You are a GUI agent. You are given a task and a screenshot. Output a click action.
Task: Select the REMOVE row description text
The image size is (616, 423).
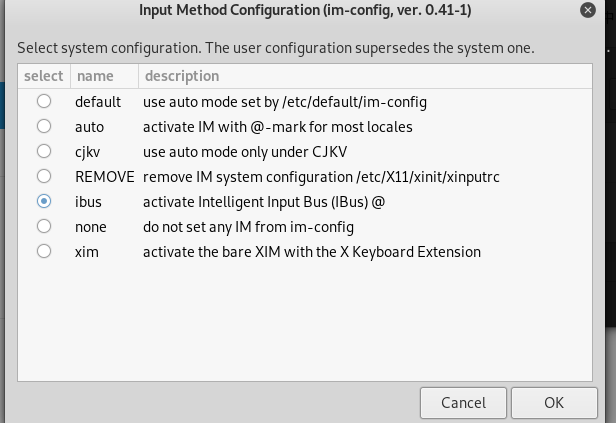pos(321,177)
